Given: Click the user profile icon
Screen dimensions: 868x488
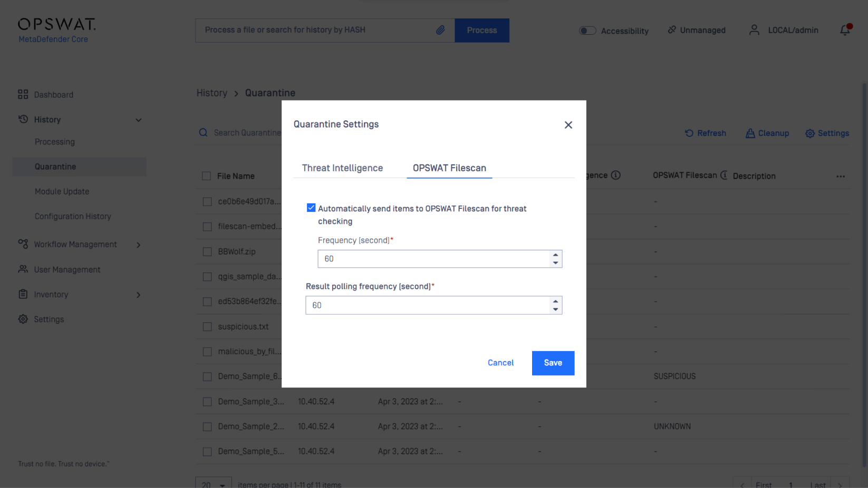Looking at the screenshot, I should [754, 30].
